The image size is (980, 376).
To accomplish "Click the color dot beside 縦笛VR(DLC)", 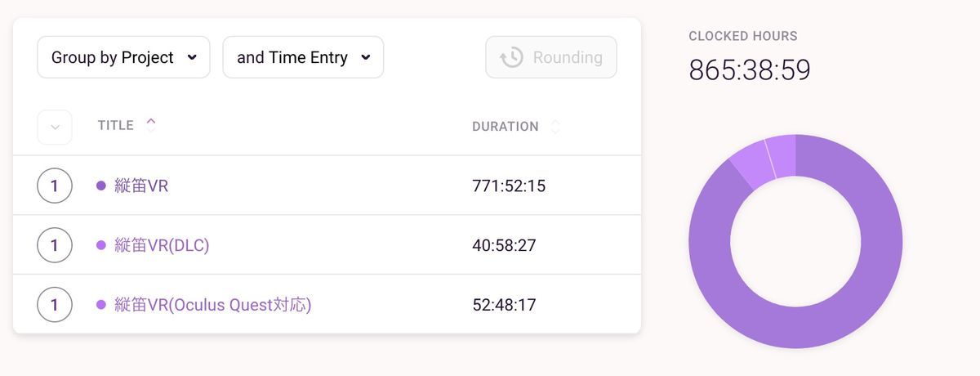I will (x=101, y=245).
